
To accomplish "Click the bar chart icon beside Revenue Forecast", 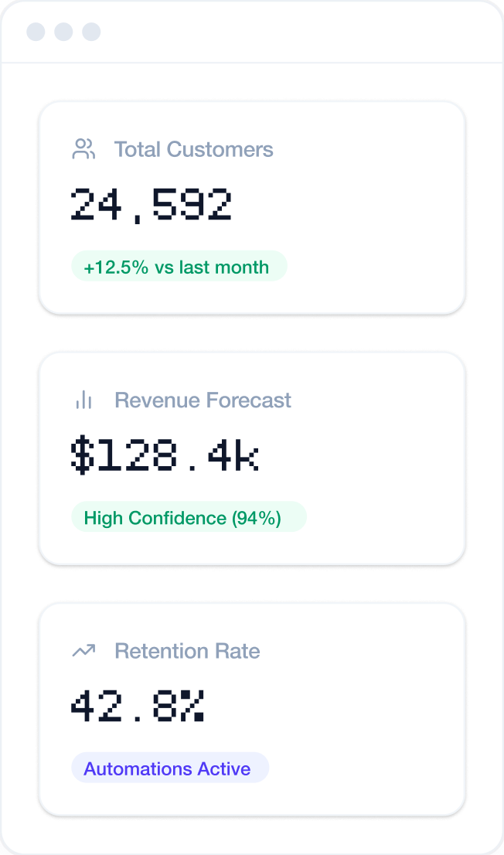I will (83, 400).
